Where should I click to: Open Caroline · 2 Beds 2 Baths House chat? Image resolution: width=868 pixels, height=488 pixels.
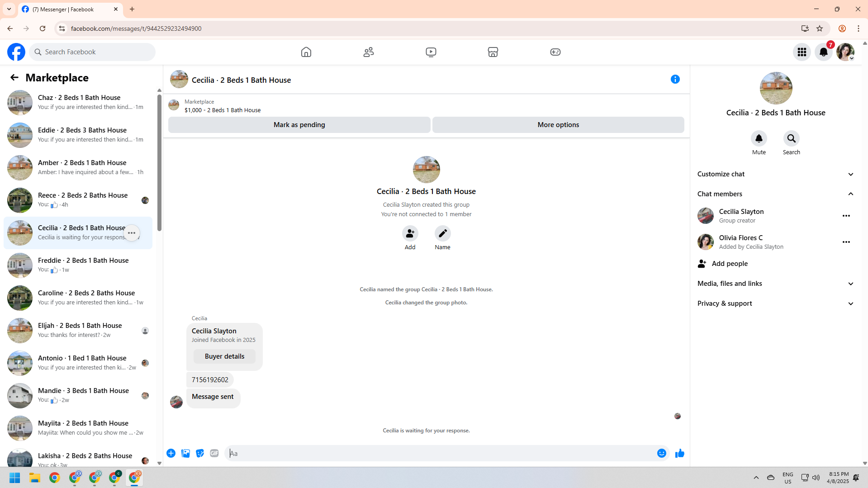(x=78, y=298)
